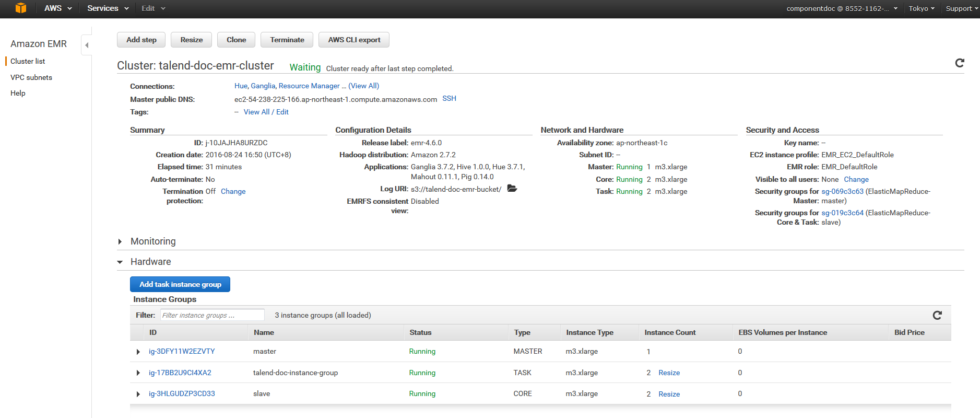Expand the talend-doc-instance-group row
Image resolution: width=980 pixels, height=418 pixels.
pos(138,373)
